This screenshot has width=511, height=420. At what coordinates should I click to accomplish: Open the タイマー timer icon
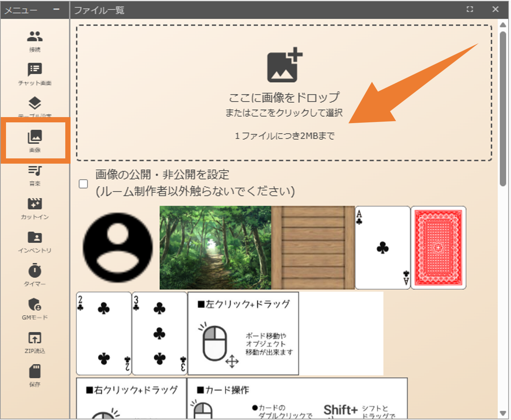click(35, 271)
